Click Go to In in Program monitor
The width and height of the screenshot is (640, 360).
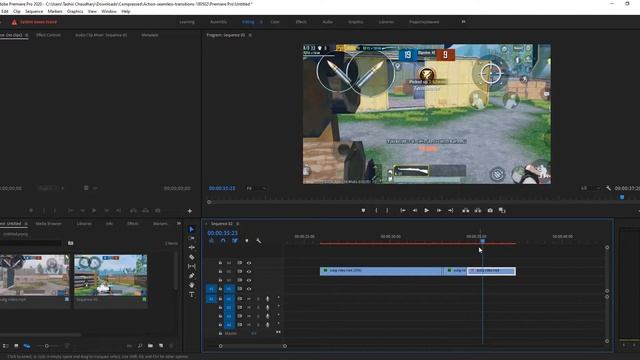click(403, 211)
